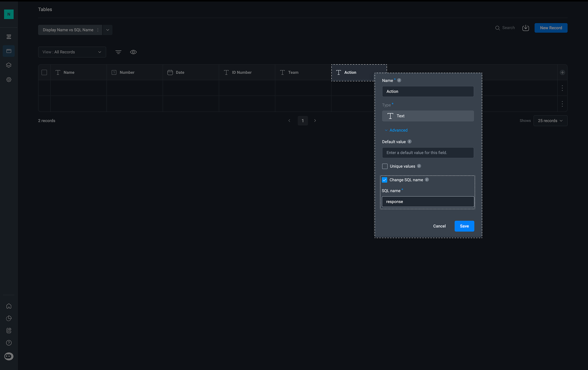Image resolution: width=588 pixels, height=370 pixels.
Task: Open the home icon in sidebar
Action: point(9,306)
